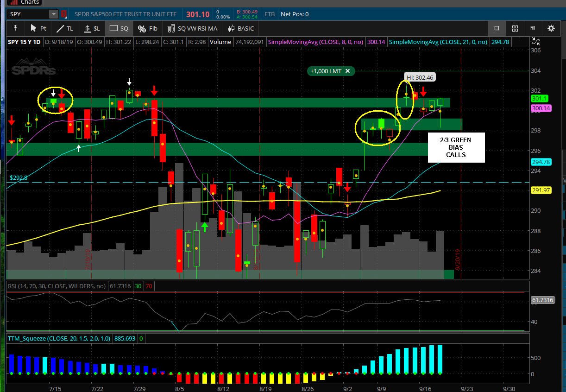Image resolution: width=566 pixels, height=392 pixels.
Task: Open the SPY 15 Y 1D timeframe menu
Action: tap(25, 42)
